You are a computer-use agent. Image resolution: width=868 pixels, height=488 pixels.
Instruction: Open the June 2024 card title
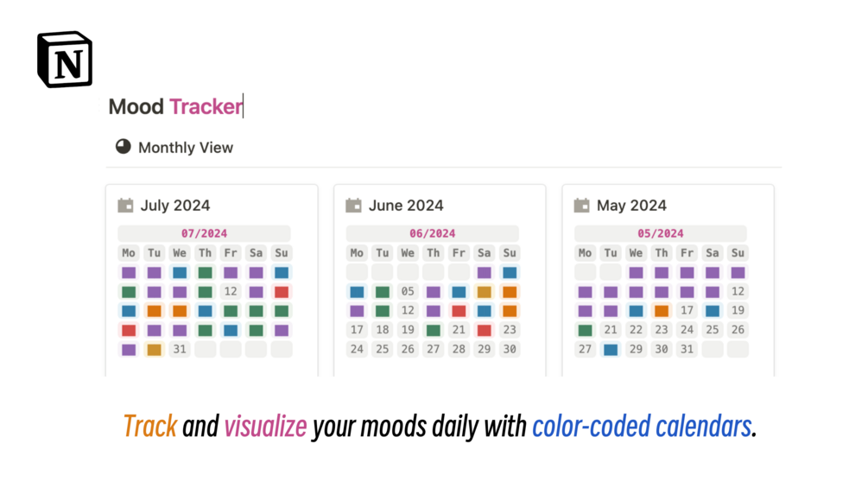[x=406, y=206]
